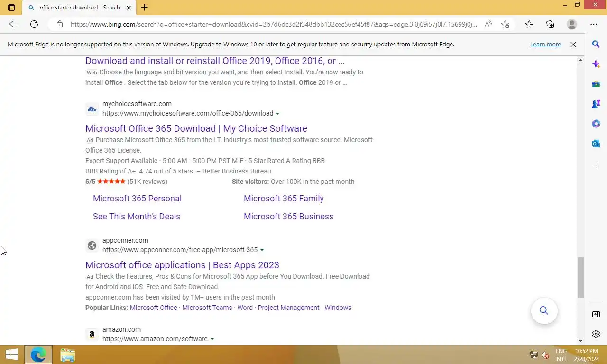Open Microsoft 365 Family sitelink
The image size is (607, 364).
[284, 199]
